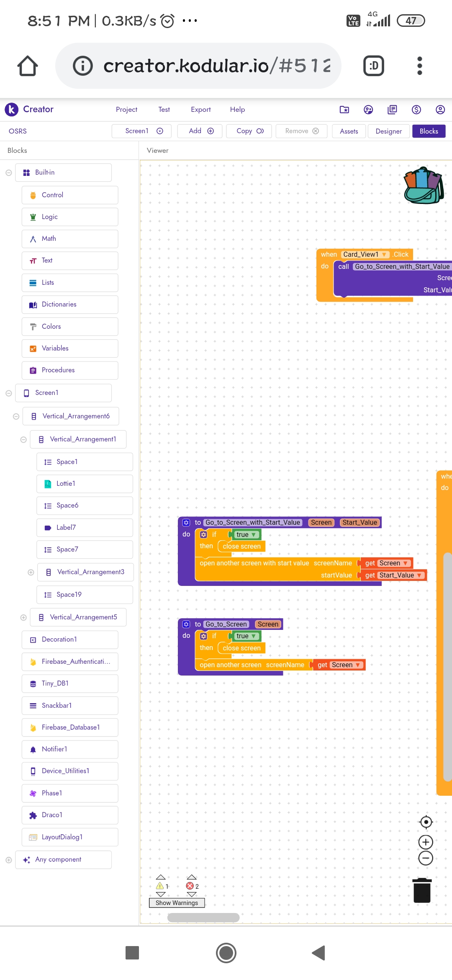Select the Colors block category
Image resolution: width=452 pixels, height=980 pixels.
(x=70, y=327)
